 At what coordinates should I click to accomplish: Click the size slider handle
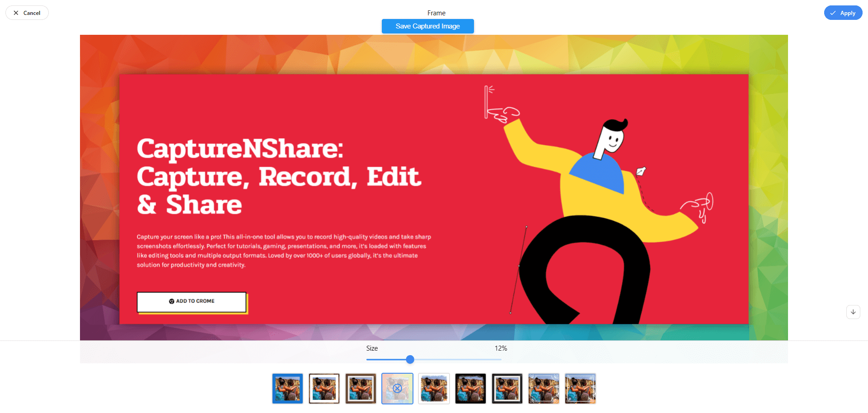410,360
